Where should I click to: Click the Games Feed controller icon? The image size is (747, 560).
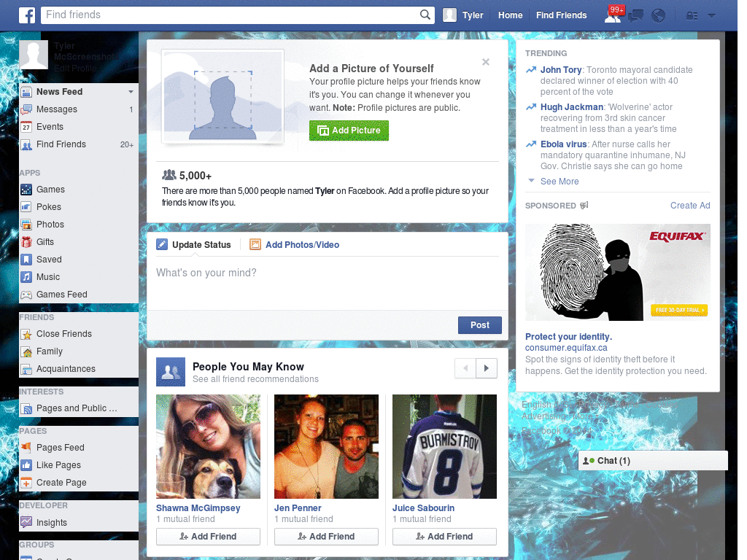(x=26, y=295)
